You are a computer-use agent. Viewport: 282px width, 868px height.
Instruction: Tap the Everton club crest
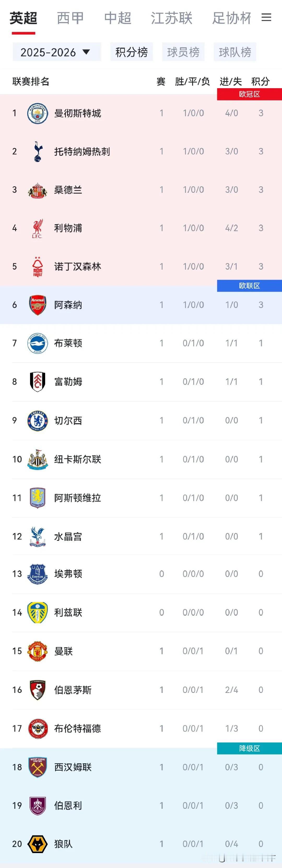point(37,574)
